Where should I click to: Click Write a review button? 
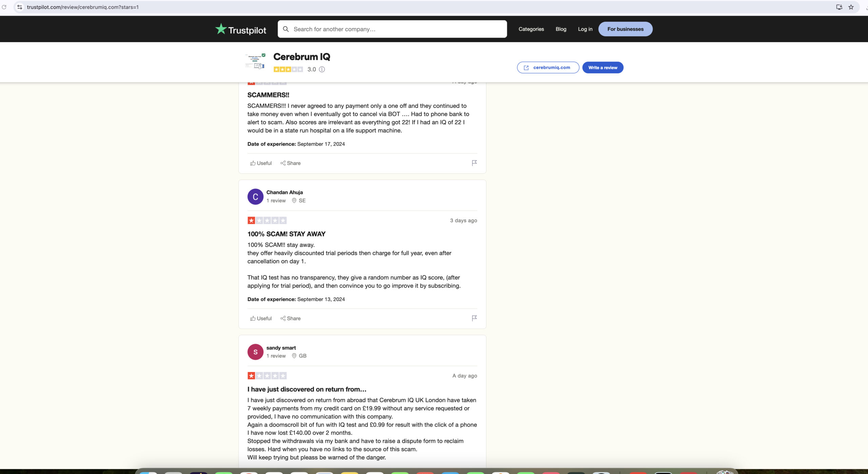[x=603, y=67]
